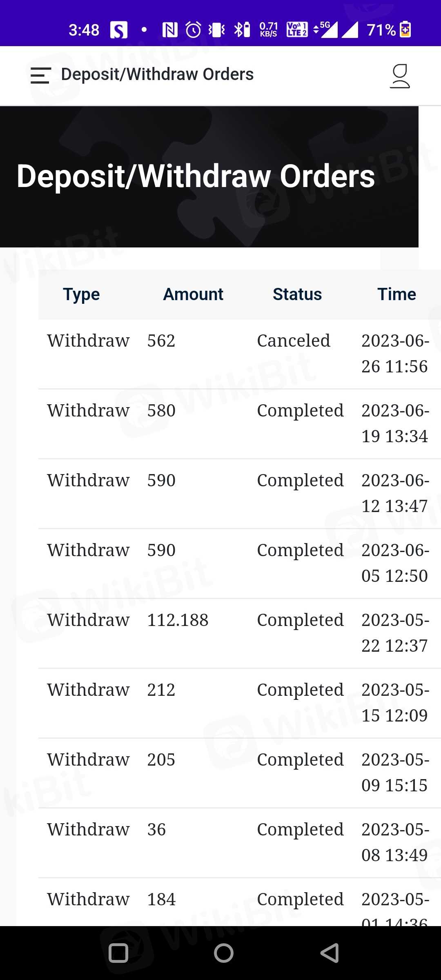Tap the Amount column header
The width and height of the screenshot is (441, 980).
tap(193, 294)
